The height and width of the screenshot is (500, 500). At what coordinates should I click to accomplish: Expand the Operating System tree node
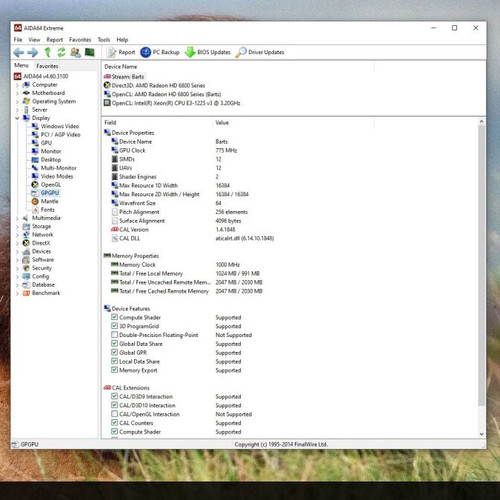[17, 101]
